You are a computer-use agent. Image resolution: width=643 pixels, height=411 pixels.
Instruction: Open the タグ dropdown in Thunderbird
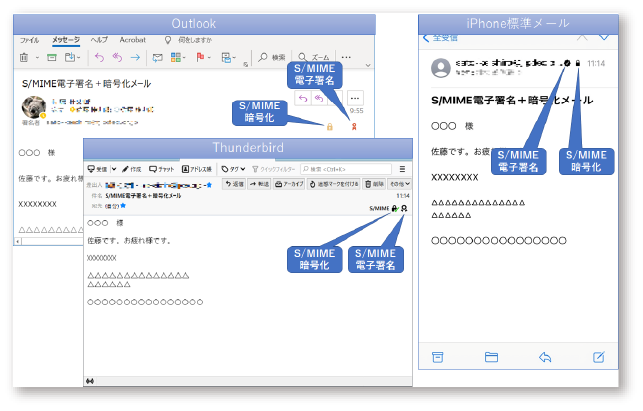[x=233, y=169]
